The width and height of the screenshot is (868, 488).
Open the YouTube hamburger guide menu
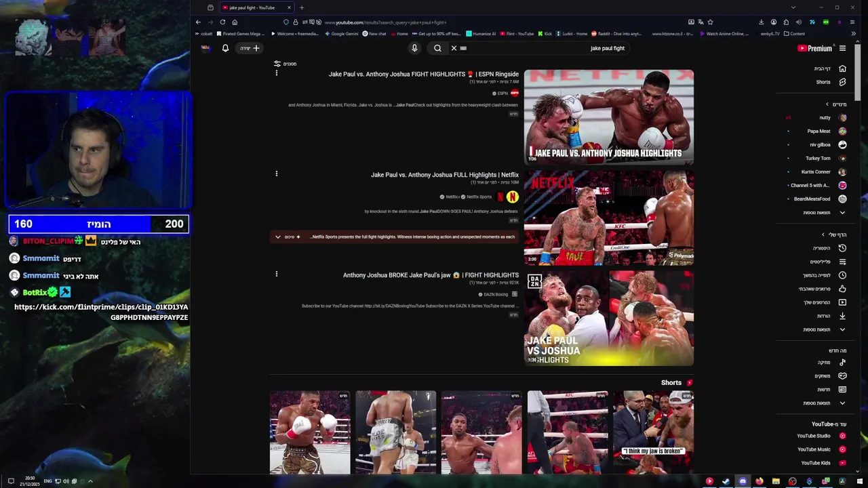point(842,48)
